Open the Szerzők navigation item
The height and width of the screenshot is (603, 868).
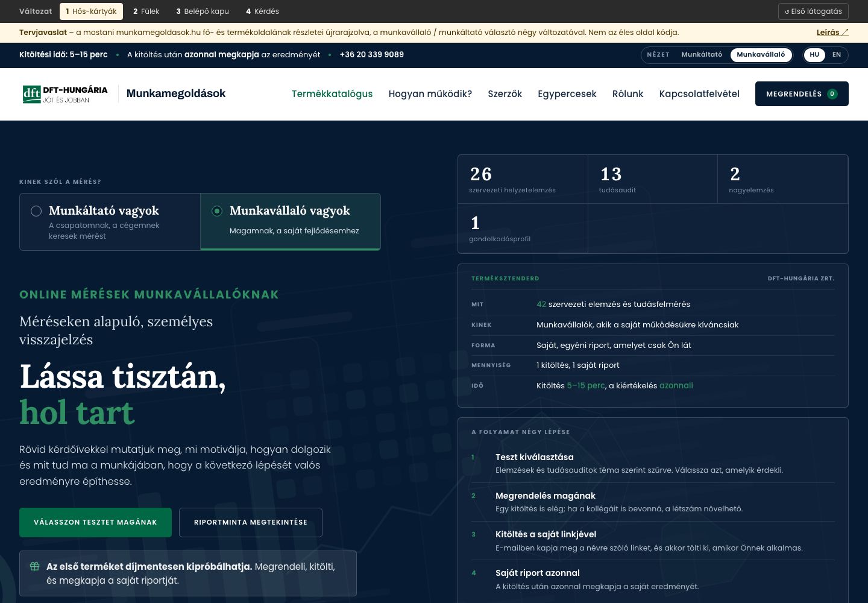[505, 94]
